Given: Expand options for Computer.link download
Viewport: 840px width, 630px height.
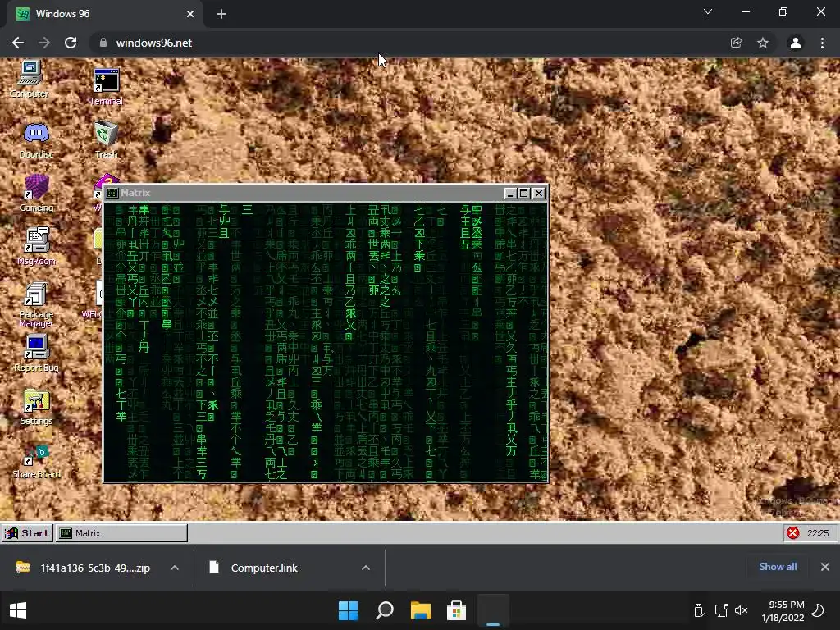Looking at the screenshot, I should click(x=366, y=568).
